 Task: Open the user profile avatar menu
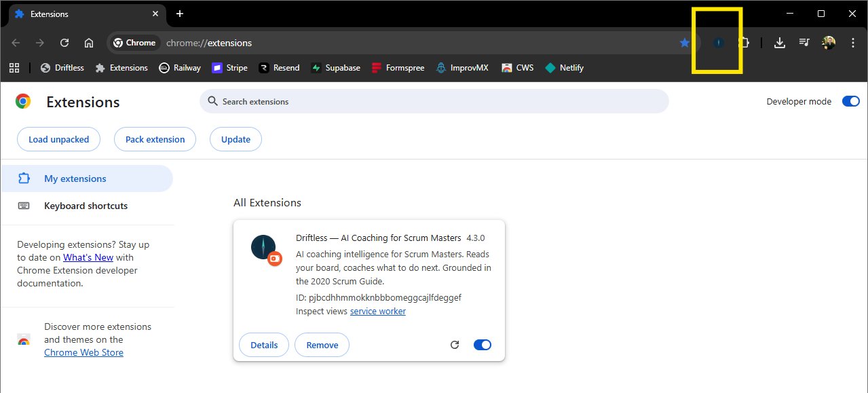[x=828, y=43]
